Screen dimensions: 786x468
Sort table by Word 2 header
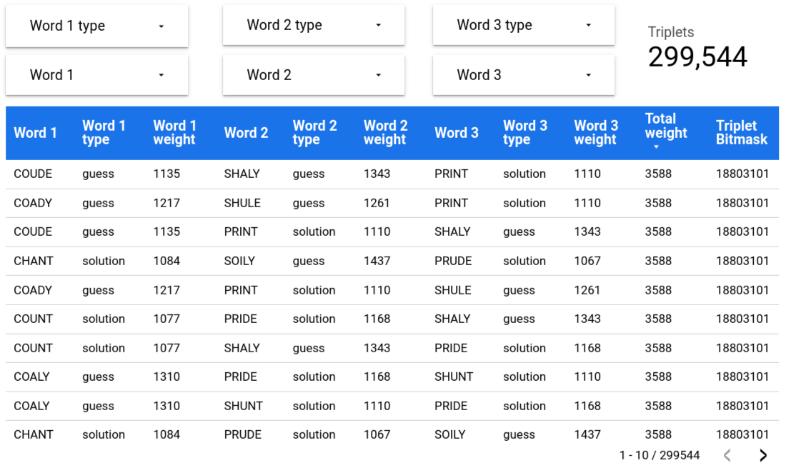pyautogui.click(x=246, y=133)
